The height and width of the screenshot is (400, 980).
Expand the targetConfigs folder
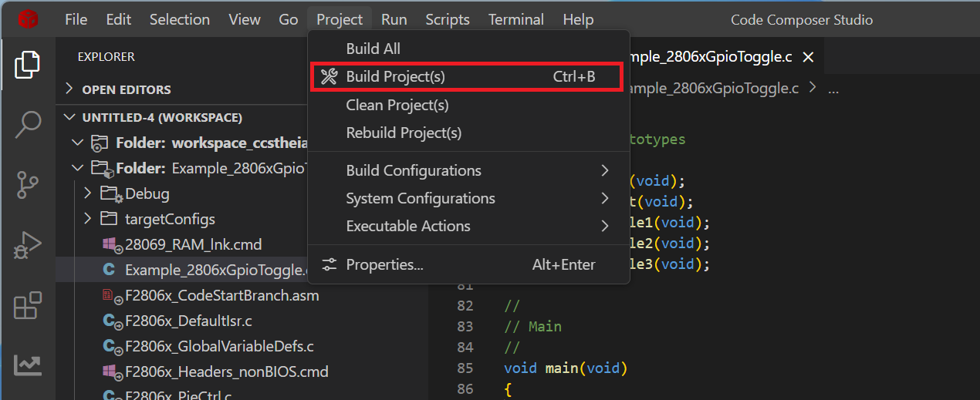pyautogui.click(x=88, y=219)
